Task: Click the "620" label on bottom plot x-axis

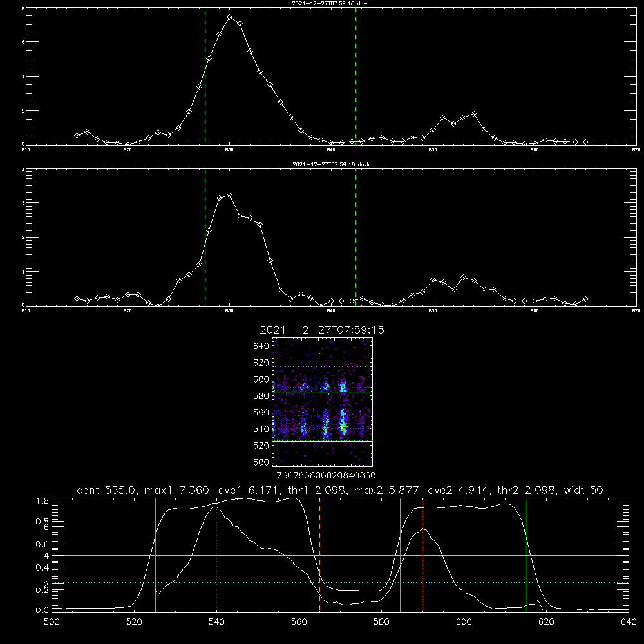Action: click(547, 622)
